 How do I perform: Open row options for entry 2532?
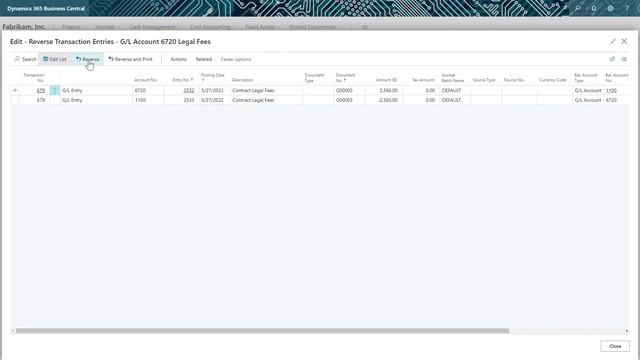[x=55, y=90]
